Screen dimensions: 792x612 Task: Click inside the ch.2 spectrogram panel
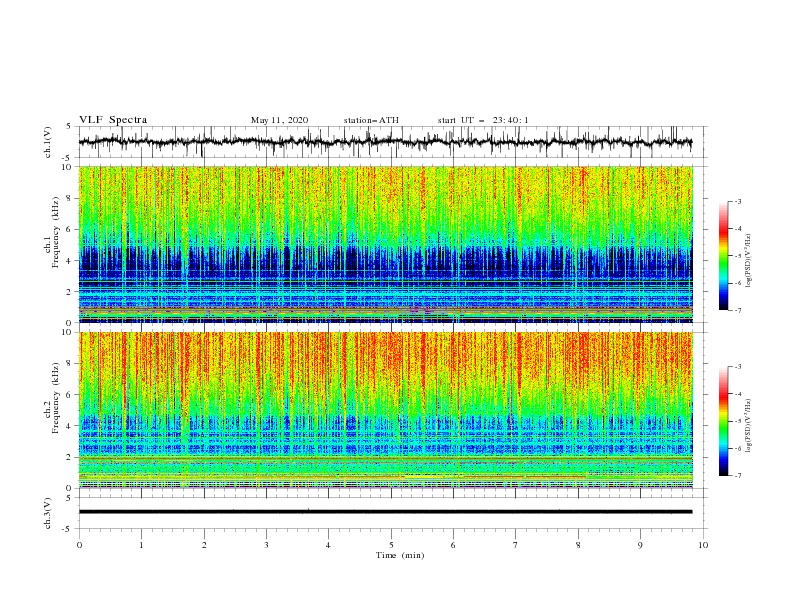(385, 410)
